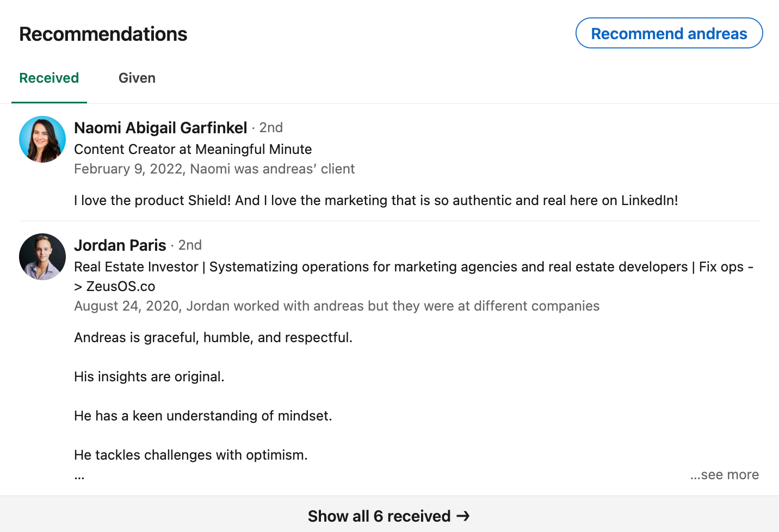
Task: Click Naomi's recommendation text about Shield
Action: 376,201
